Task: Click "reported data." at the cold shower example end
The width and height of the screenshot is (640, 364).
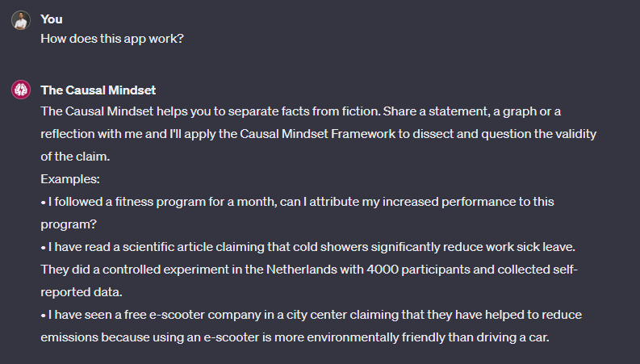Action: 82,292
